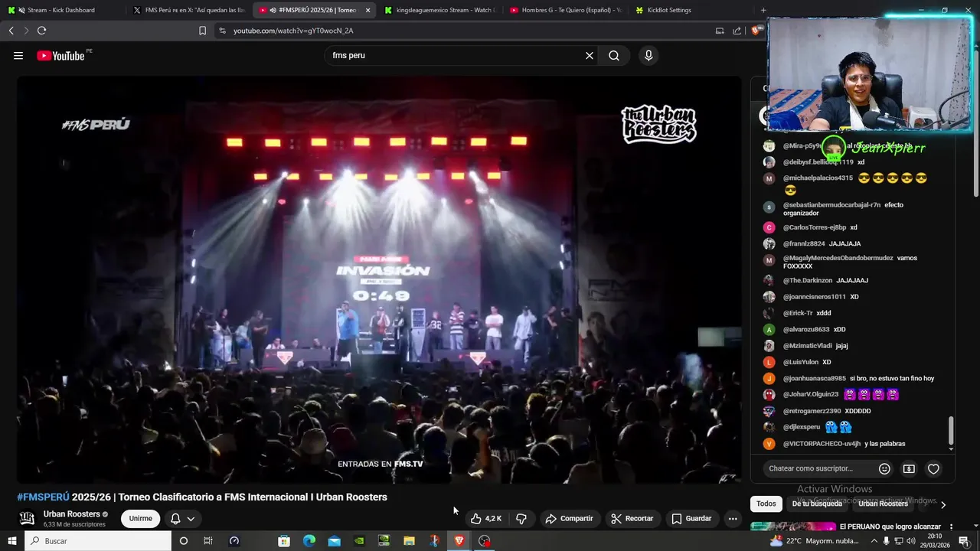Open picture-in-picture icon in the address bar
The width and height of the screenshot is (980, 551).
coord(719,31)
